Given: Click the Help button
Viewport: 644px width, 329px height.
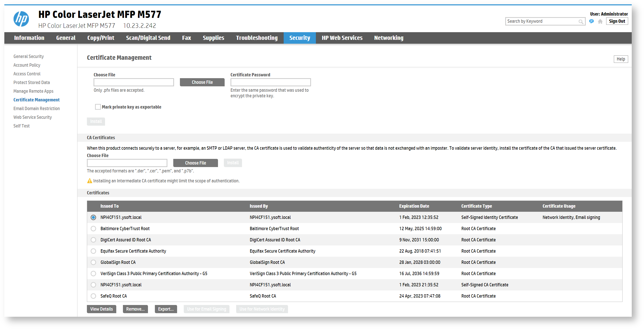Looking at the screenshot, I should click(621, 59).
